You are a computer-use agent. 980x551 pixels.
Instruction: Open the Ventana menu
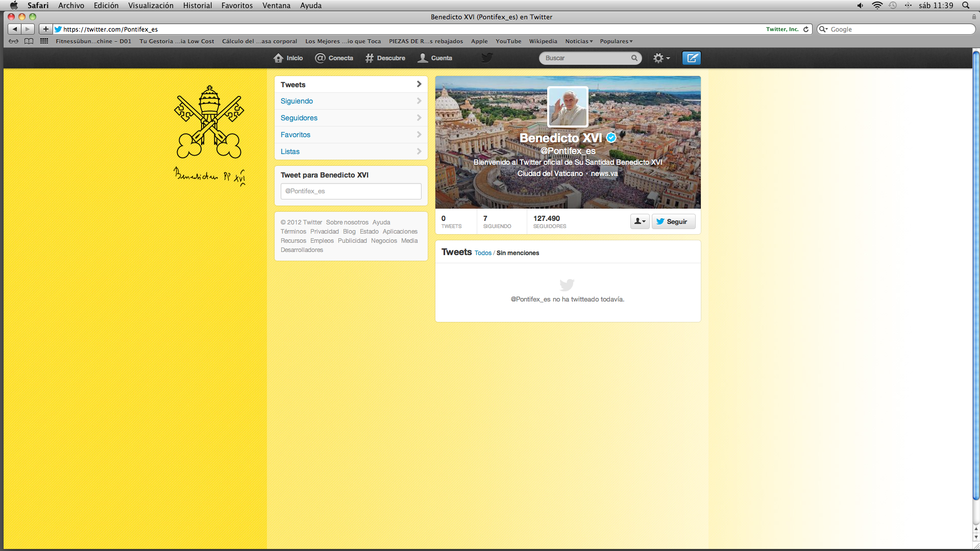(276, 5)
